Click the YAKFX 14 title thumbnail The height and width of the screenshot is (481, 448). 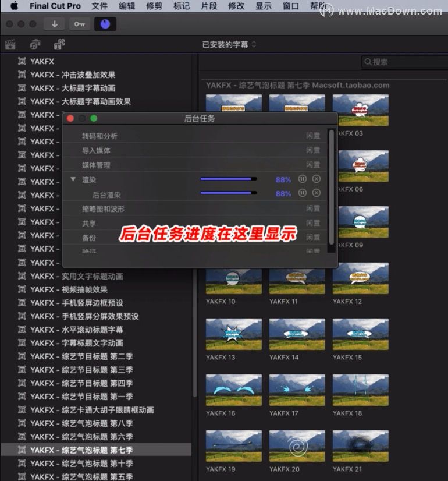point(297,334)
